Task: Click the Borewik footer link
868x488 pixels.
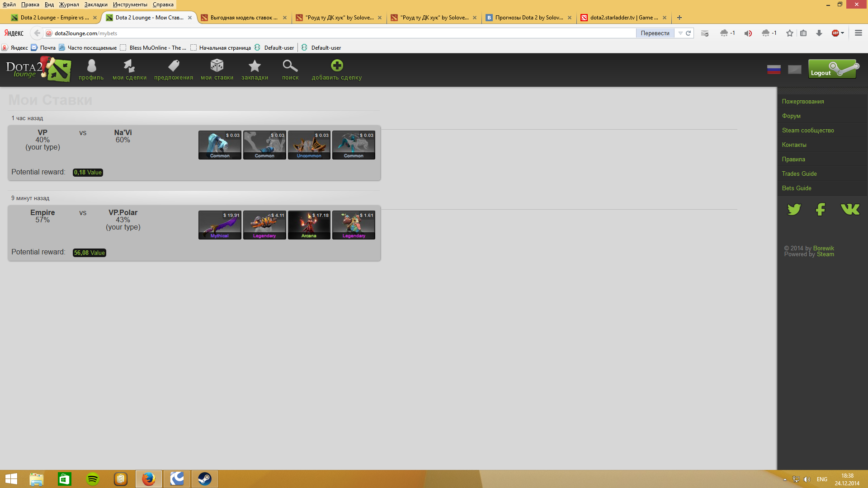Action: [x=823, y=248]
